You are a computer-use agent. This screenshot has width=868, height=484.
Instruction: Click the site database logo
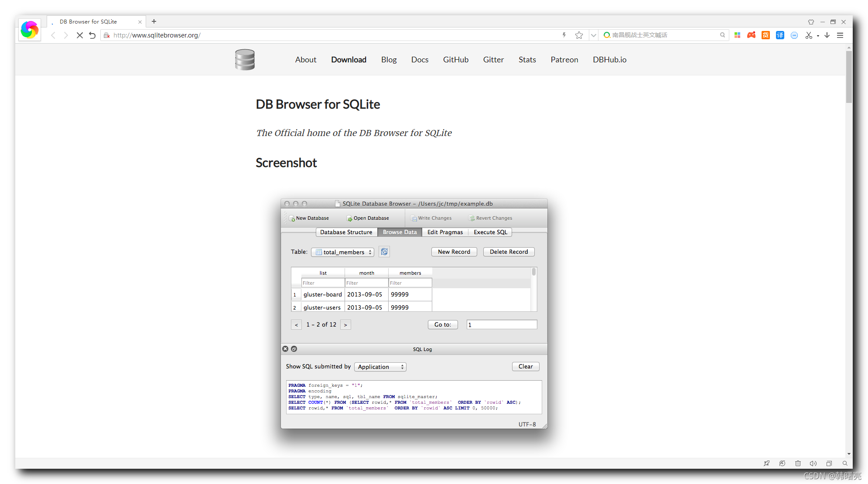(x=245, y=60)
